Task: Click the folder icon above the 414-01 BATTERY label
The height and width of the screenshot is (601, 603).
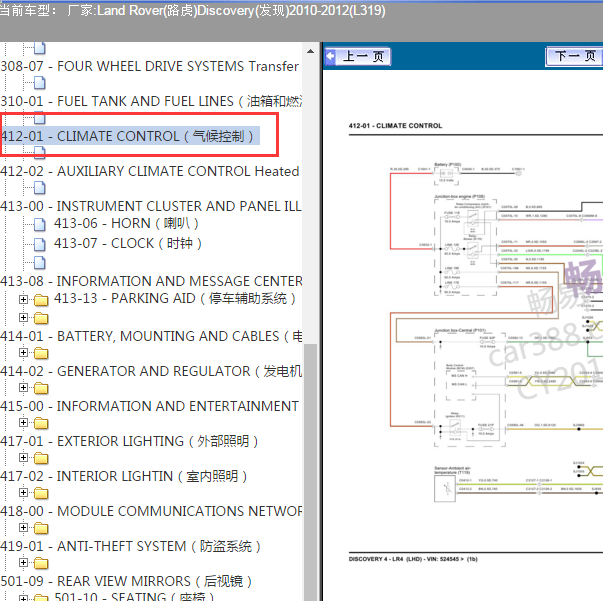Action: [x=41, y=318]
